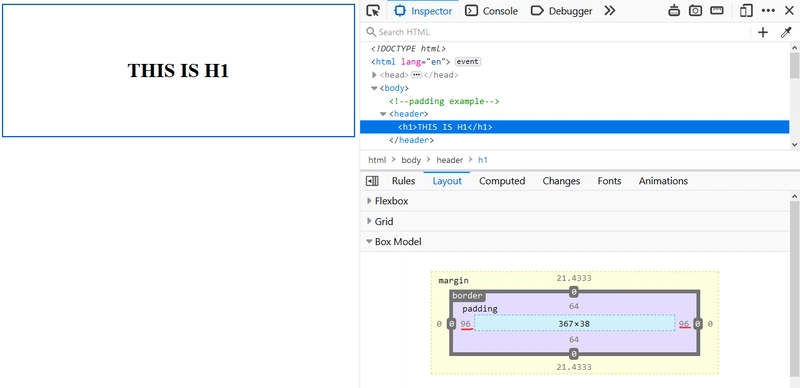
Task: Select the padding example comment node
Action: [x=444, y=101]
